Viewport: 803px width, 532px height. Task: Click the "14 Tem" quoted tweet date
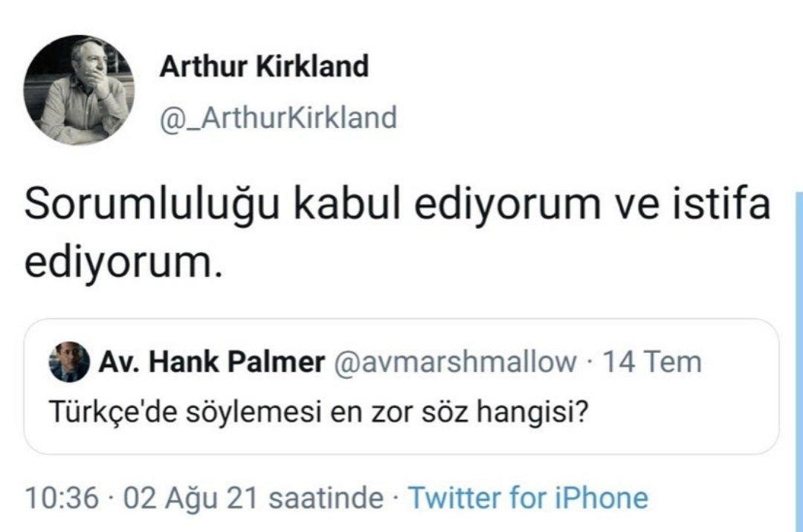(x=651, y=362)
